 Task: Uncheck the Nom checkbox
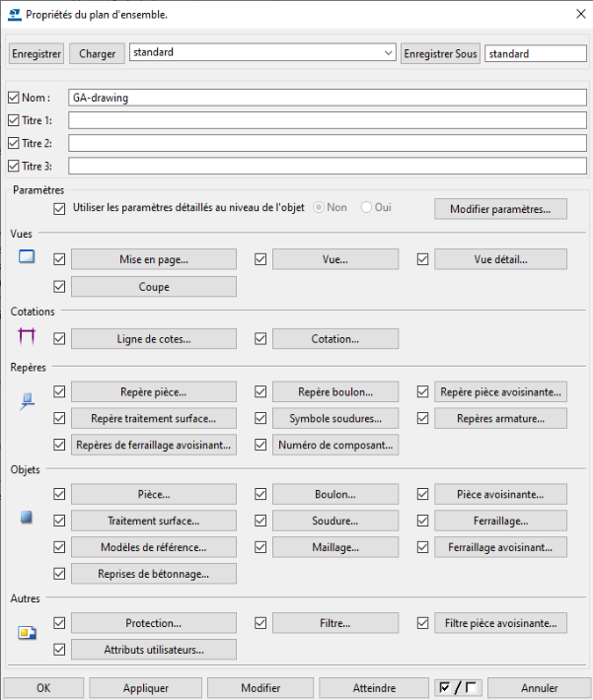[x=13, y=98]
